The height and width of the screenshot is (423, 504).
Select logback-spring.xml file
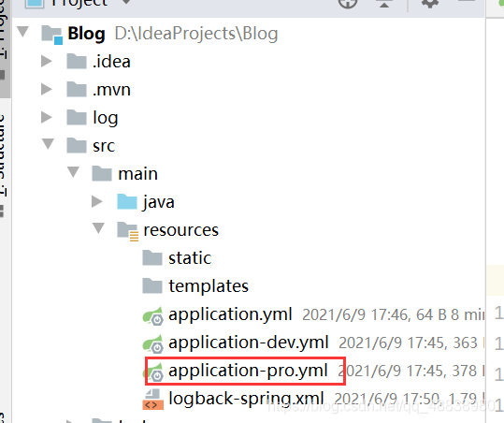246,399
